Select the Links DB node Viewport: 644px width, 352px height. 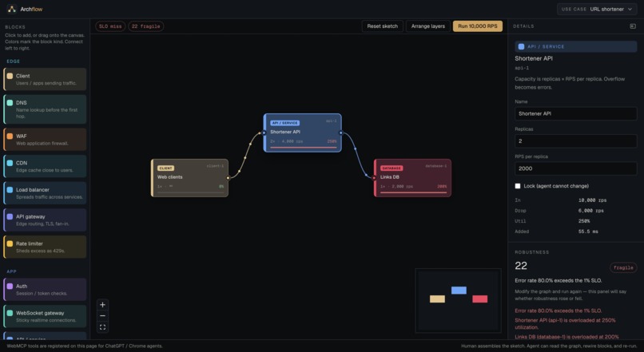click(x=412, y=178)
